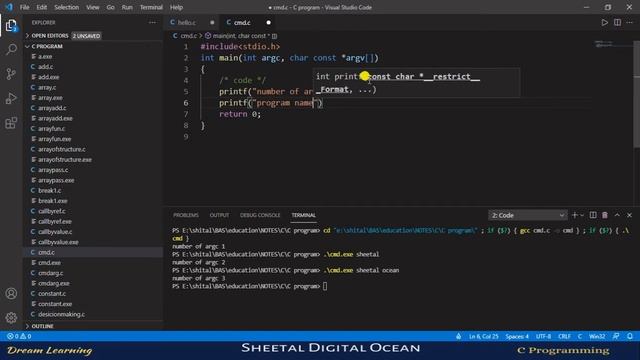Screen dimensions: 640x360
Task: Open the launch profile dropdown arrow beside plus
Action: (582, 215)
